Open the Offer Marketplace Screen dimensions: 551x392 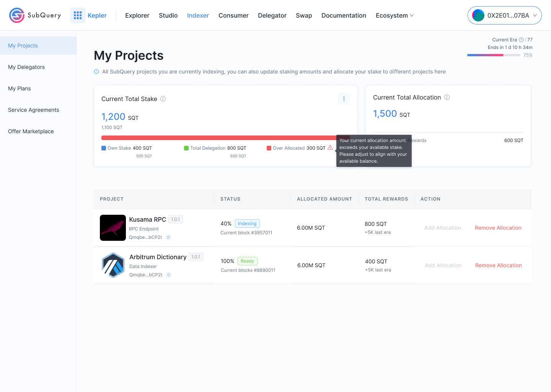click(38, 131)
